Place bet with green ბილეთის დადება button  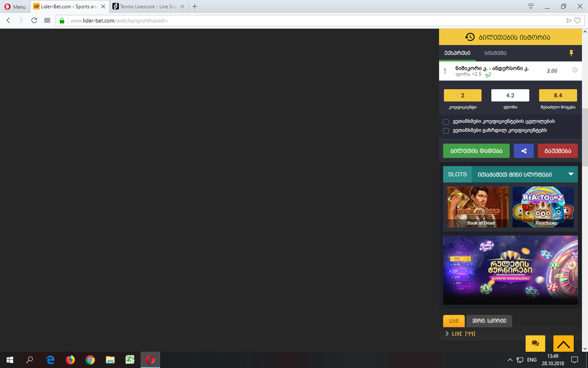coord(476,151)
